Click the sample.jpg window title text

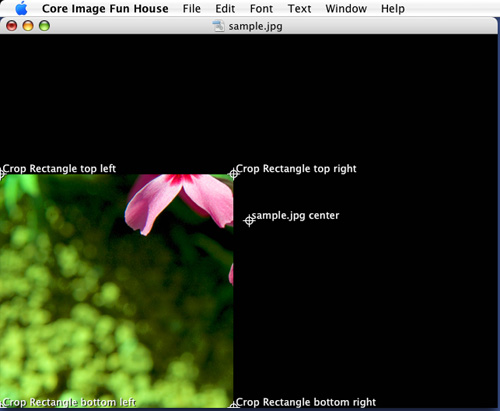pos(255,26)
